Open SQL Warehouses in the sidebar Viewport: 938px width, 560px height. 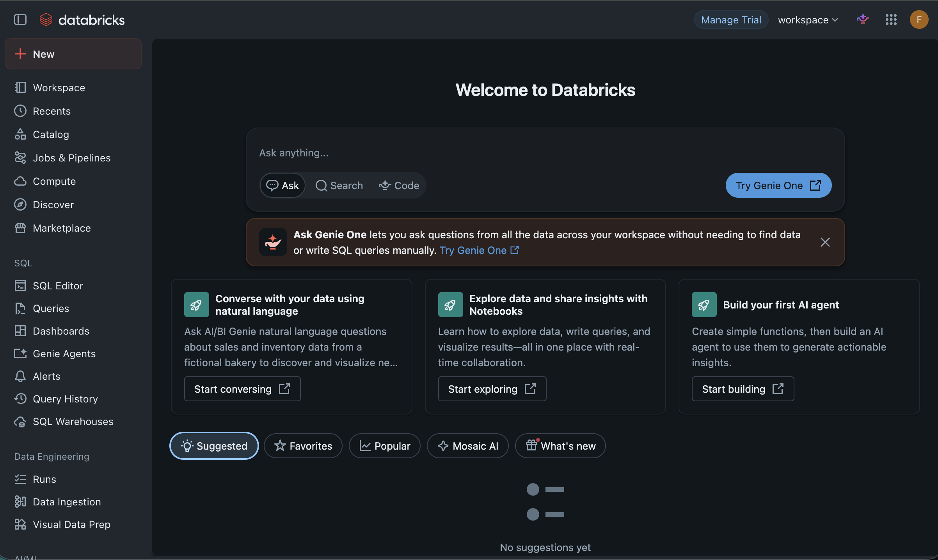pyautogui.click(x=73, y=421)
